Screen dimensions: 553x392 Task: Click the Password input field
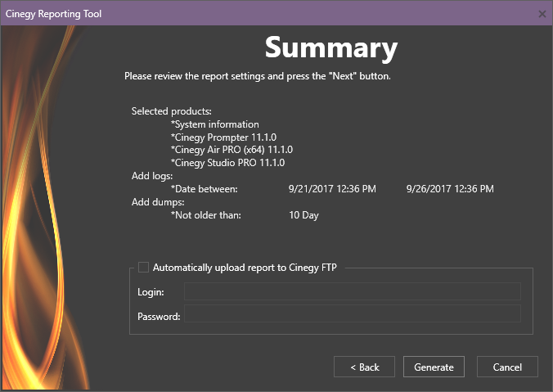tap(353, 313)
